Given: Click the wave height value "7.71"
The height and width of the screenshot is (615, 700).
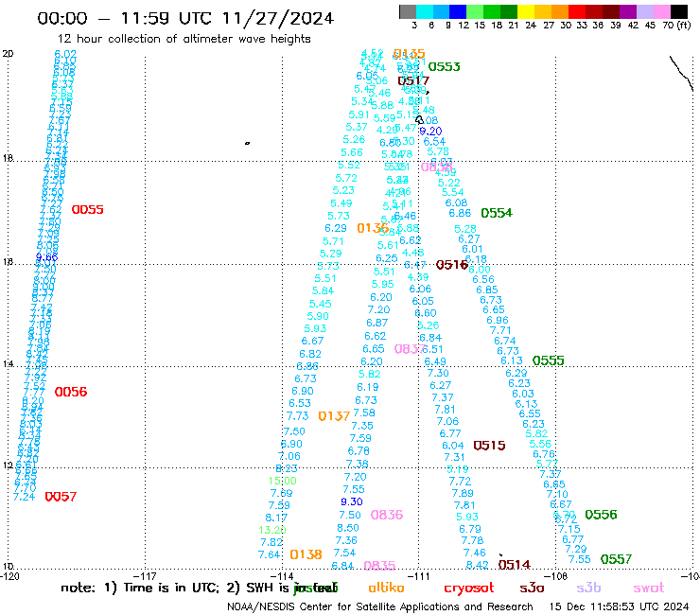Looking at the screenshot, I should pos(500,330).
